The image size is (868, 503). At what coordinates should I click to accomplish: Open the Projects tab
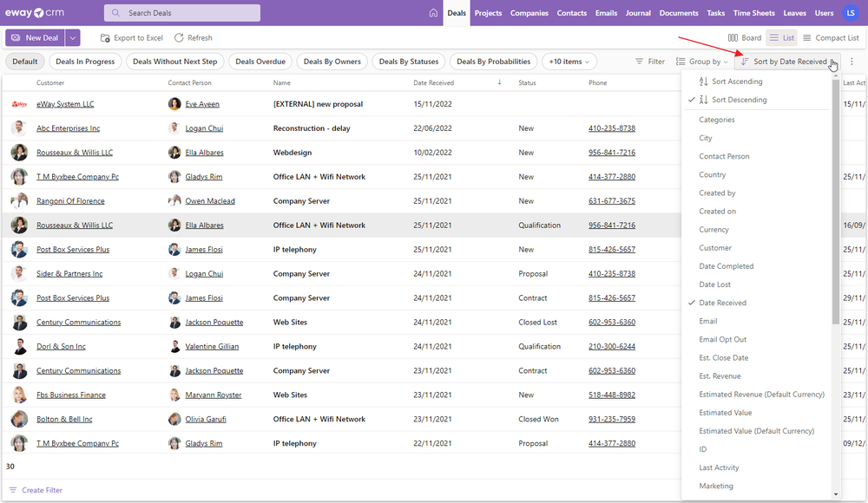coord(488,13)
